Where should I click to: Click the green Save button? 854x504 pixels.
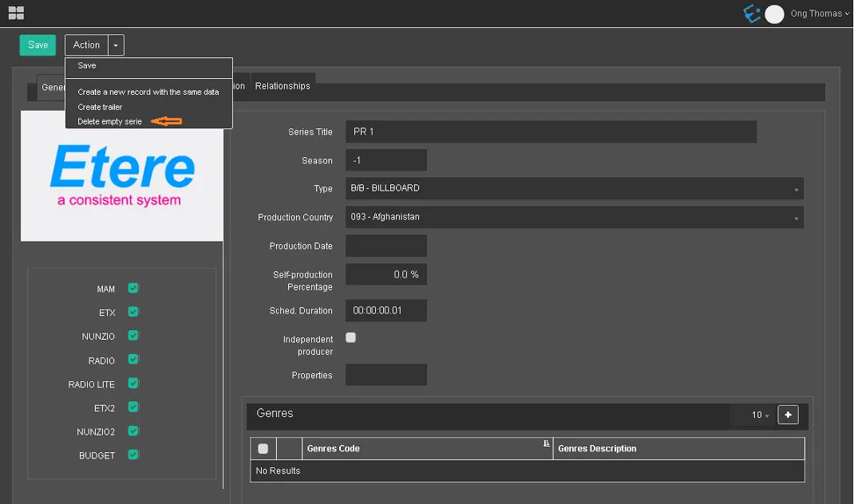click(38, 45)
